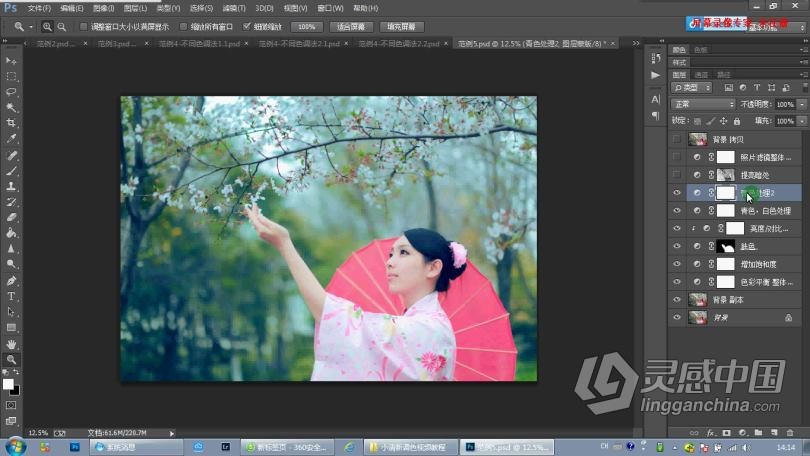Select the Pen tool
Screen dimensions: 810x456
(11, 281)
